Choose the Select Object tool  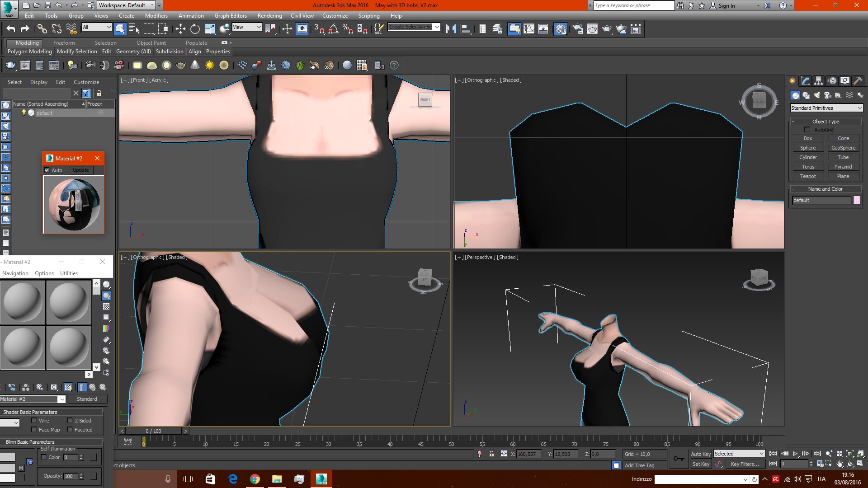(x=120, y=29)
